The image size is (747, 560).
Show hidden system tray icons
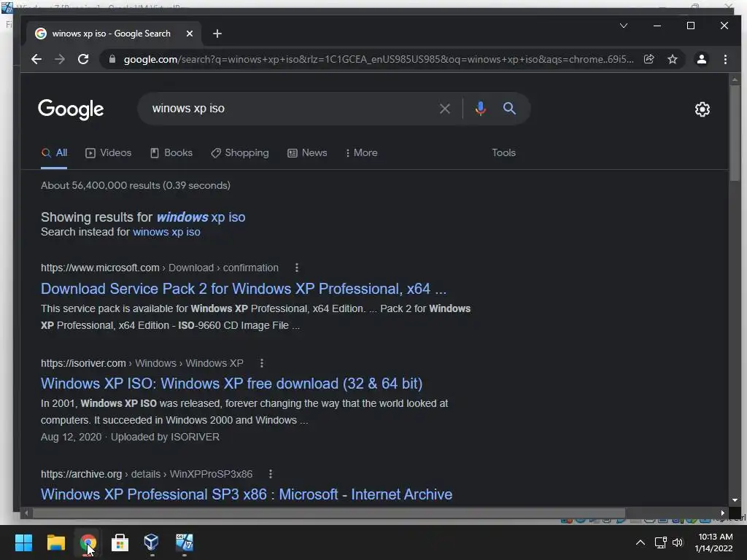click(640, 542)
